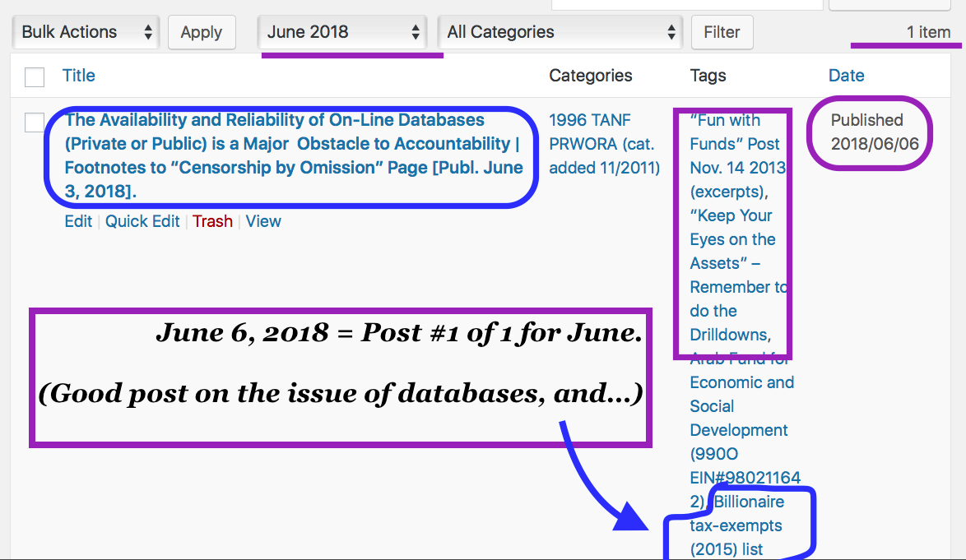966x560 pixels.
Task: Open the All Categories dropdown
Action: (x=560, y=32)
